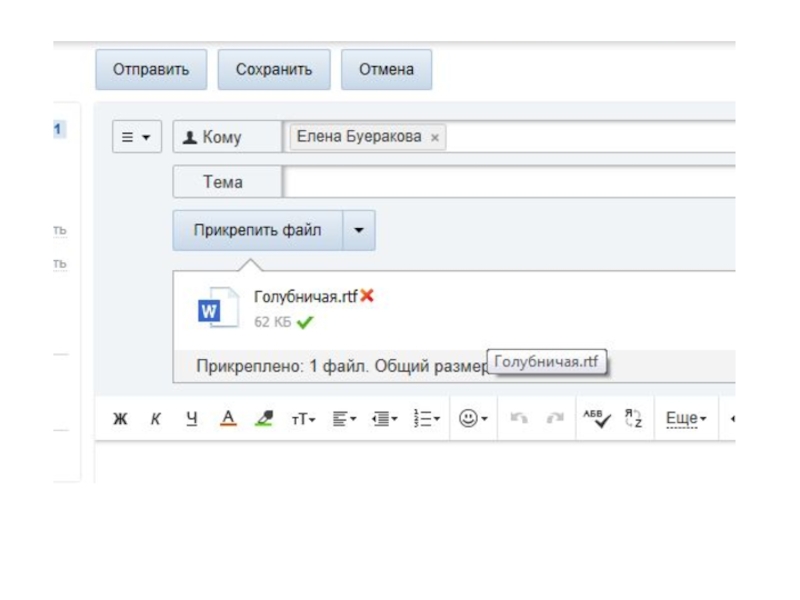Choose text color tool

click(228, 419)
